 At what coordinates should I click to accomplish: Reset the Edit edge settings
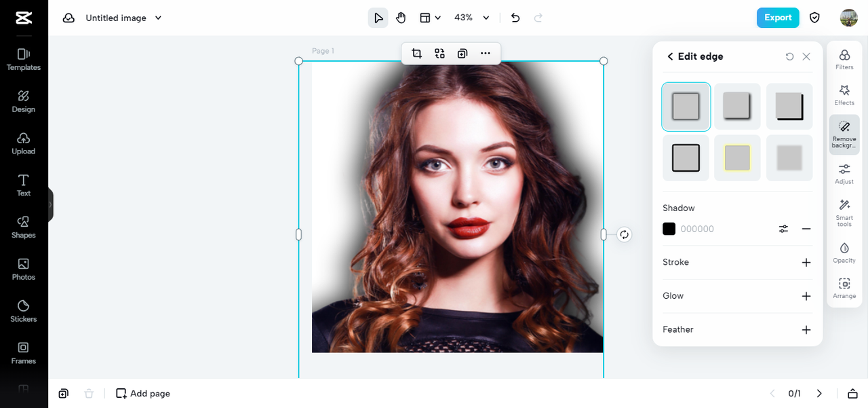point(789,56)
